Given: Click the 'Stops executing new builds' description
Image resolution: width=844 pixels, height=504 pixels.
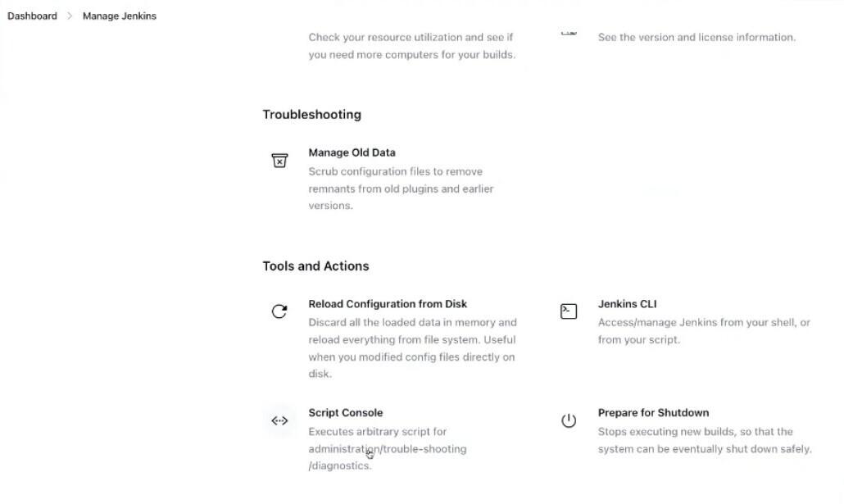Looking at the screenshot, I should tap(705, 440).
